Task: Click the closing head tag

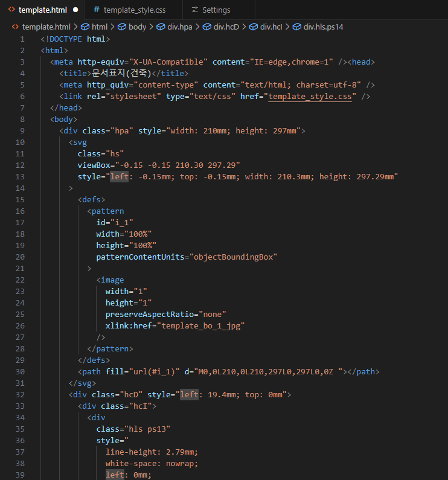Action: [x=66, y=108]
